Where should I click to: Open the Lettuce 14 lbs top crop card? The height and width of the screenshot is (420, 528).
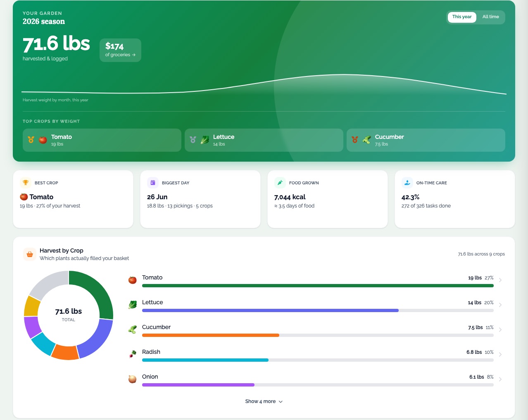264,140
